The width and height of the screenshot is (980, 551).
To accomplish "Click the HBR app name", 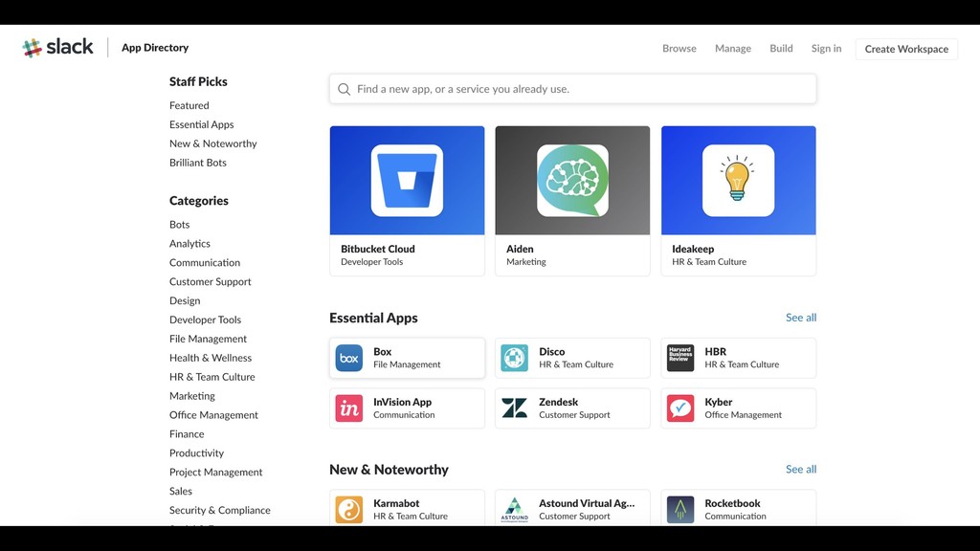I will click(716, 352).
